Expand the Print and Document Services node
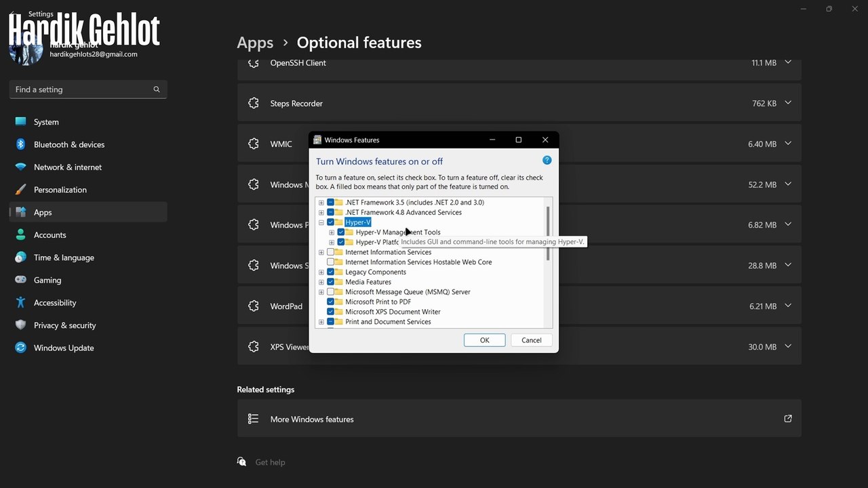 click(x=321, y=322)
